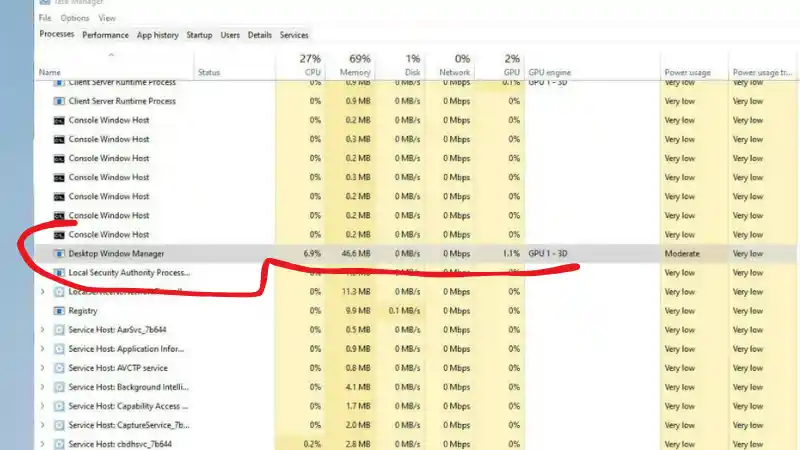Switch to the Performance tab
Image resolution: width=800 pixels, height=450 pixels.
[105, 35]
